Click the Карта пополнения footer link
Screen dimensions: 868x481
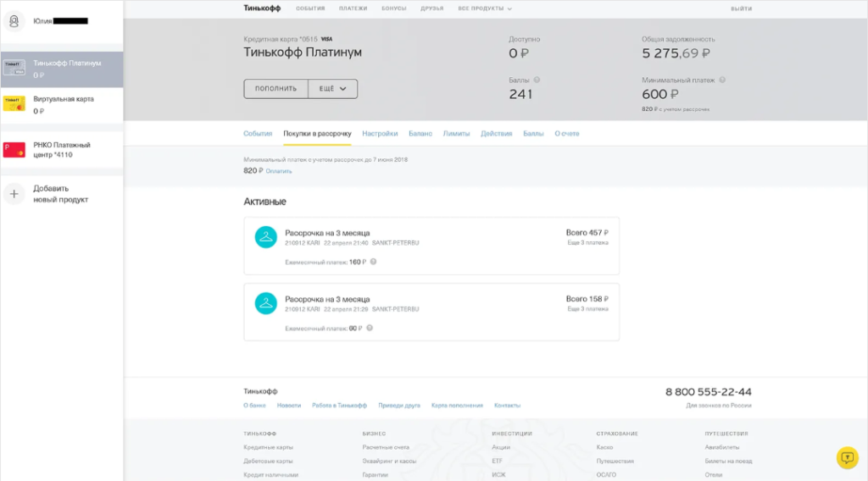457,406
